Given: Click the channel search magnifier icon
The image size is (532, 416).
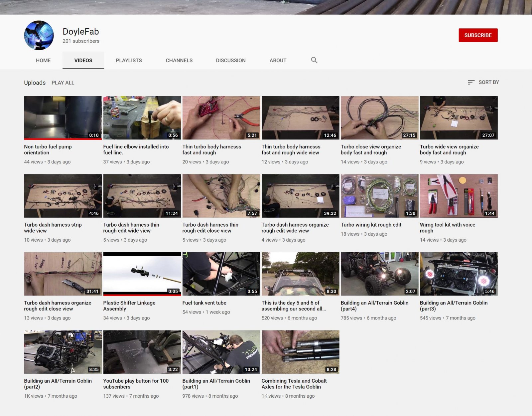Looking at the screenshot, I should coord(314,60).
